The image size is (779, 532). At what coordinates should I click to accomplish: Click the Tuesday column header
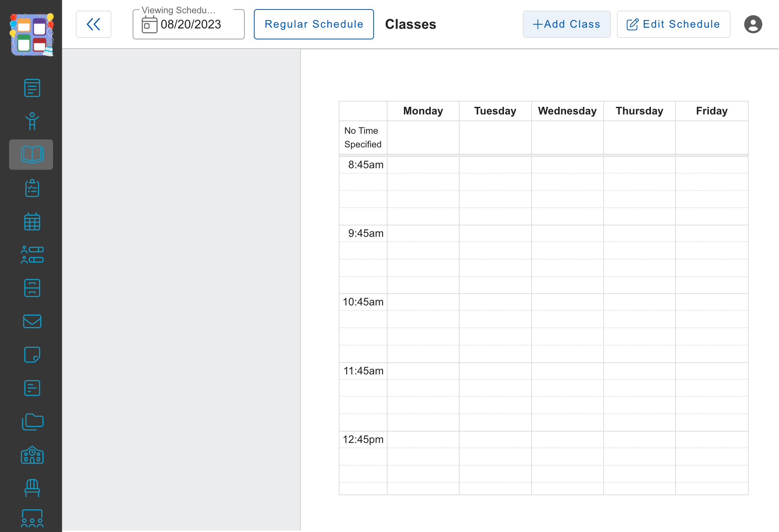pos(495,111)
